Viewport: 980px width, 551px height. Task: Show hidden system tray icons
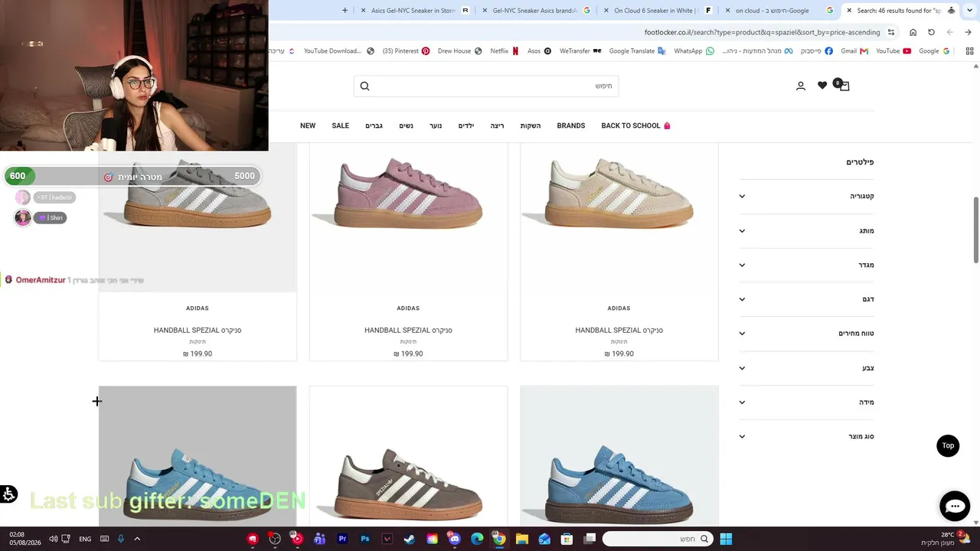point(137,539)
